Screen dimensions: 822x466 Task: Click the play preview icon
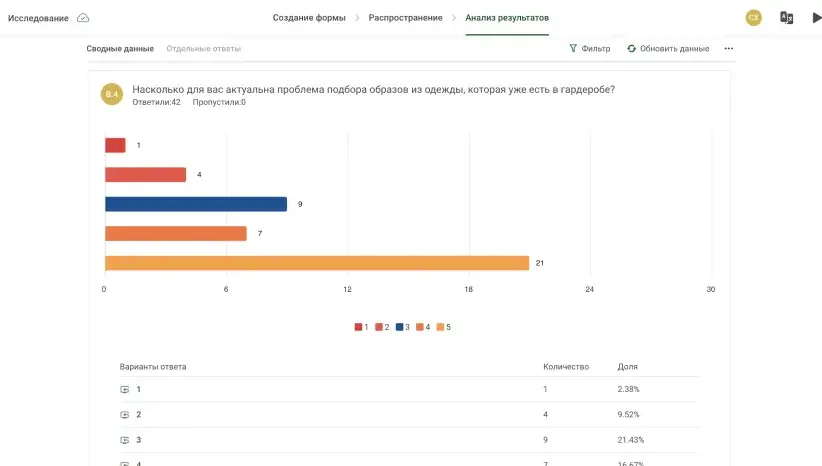click(x=816, y=18)
